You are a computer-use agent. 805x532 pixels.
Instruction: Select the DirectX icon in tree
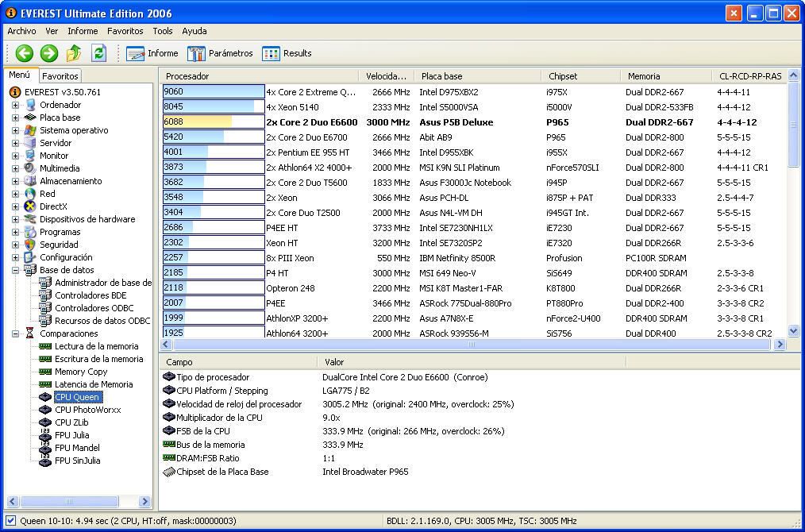point(30,206)
